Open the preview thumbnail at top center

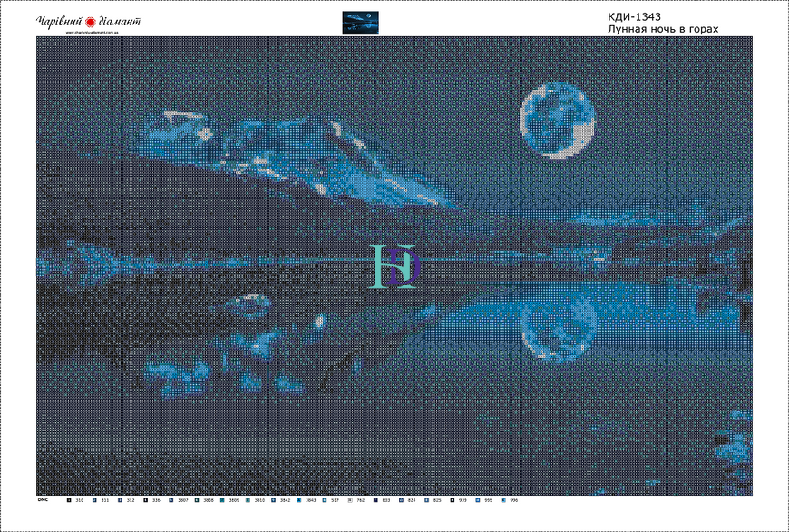360,23
